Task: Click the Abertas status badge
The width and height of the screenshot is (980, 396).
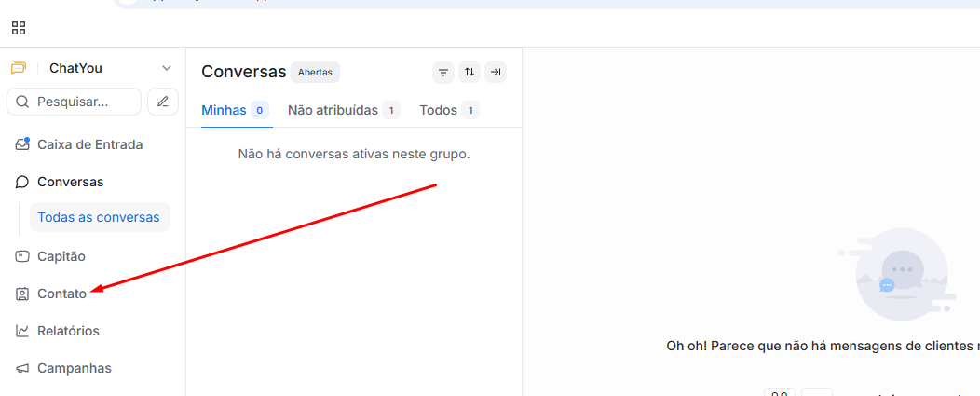Action: pyautogui.click(x=315, y=72)
